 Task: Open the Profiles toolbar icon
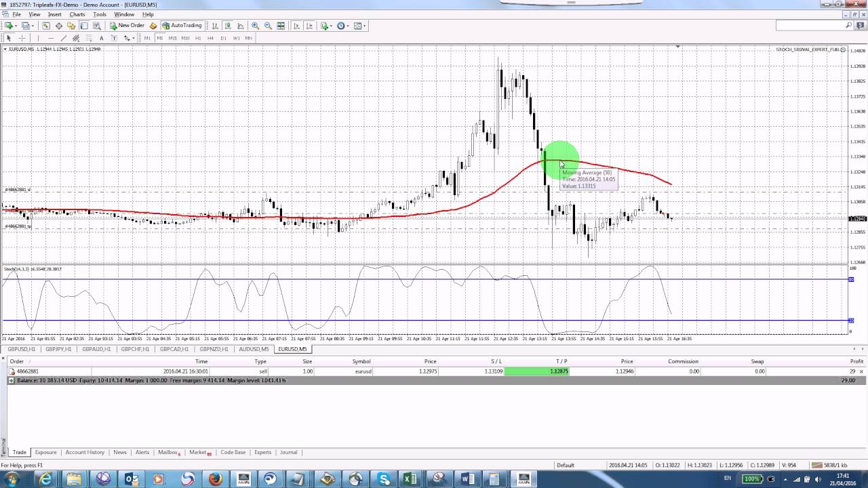click(x=26, y=26)
